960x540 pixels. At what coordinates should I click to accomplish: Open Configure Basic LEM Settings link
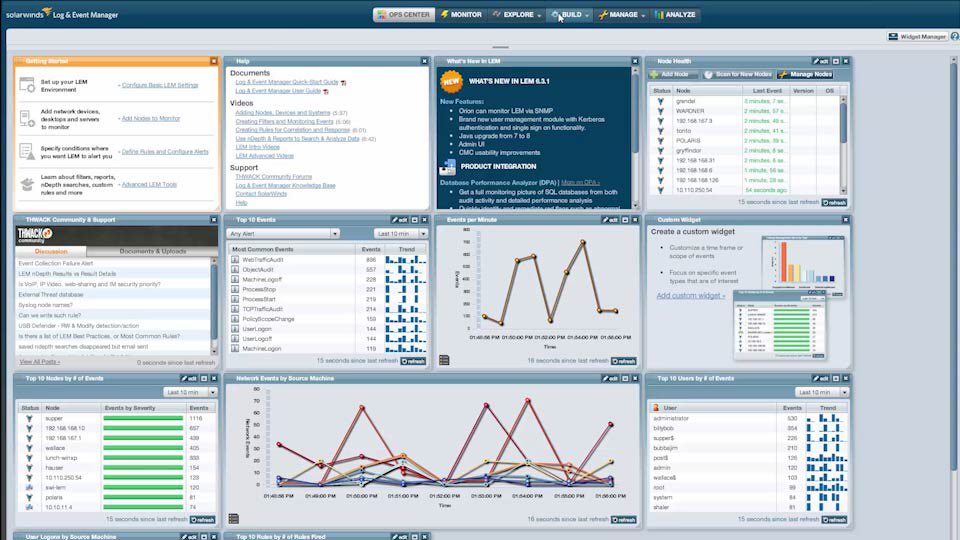(x=160, y=85)
